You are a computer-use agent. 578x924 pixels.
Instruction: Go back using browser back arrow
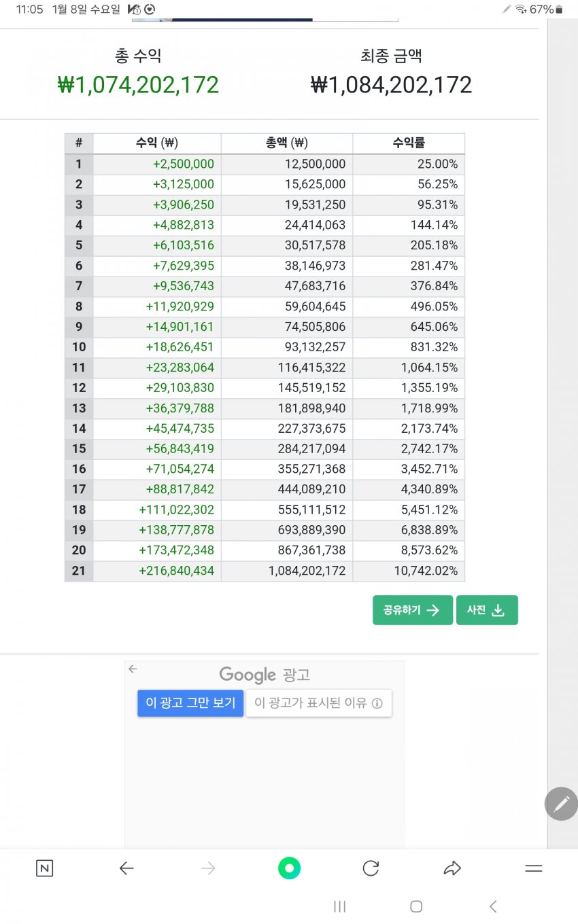tap(126, 868)
